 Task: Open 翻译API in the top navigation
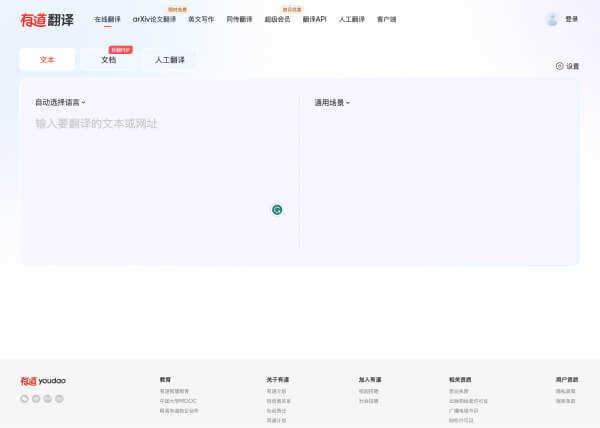pos(315,20)
